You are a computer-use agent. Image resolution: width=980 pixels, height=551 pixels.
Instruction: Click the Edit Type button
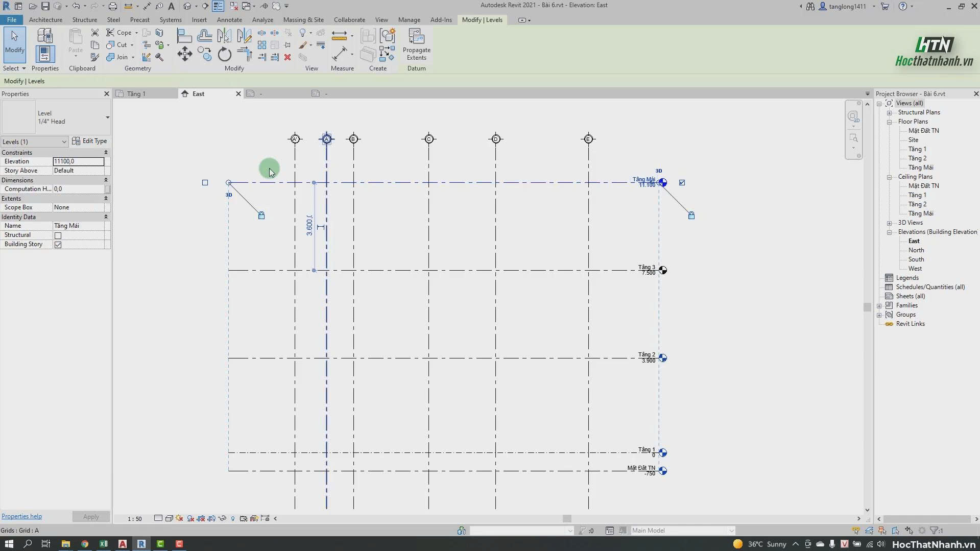point(90,141)
